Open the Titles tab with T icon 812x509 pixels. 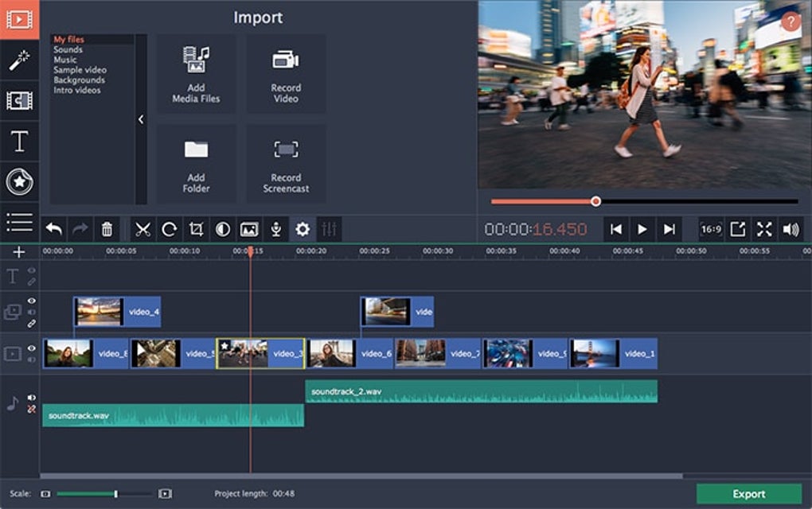click(19, 142)
